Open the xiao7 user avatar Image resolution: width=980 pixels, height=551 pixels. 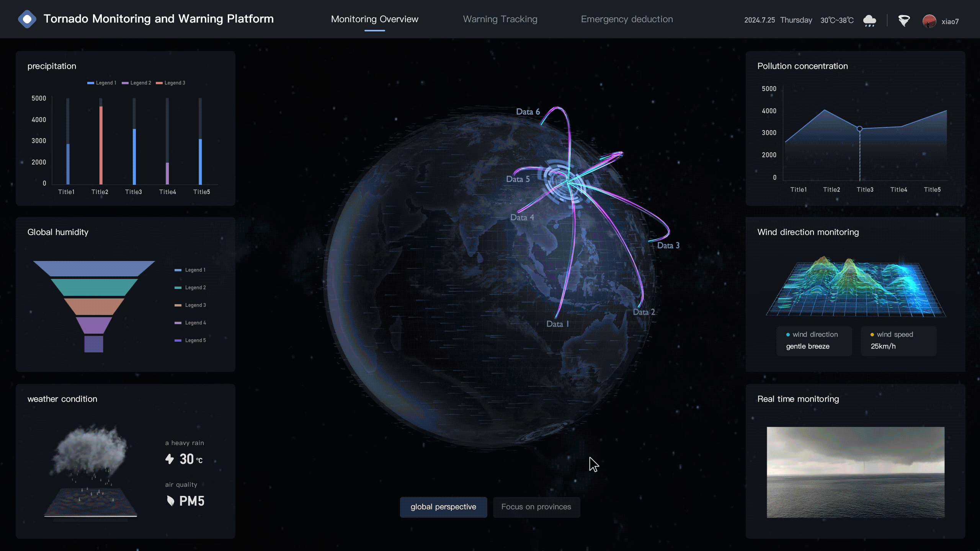929,21
